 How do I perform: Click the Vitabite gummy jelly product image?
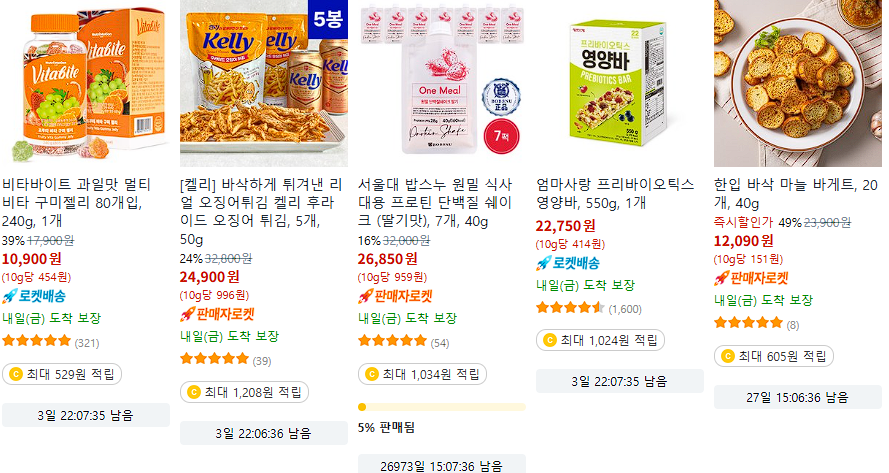click(x=86, y=83)
